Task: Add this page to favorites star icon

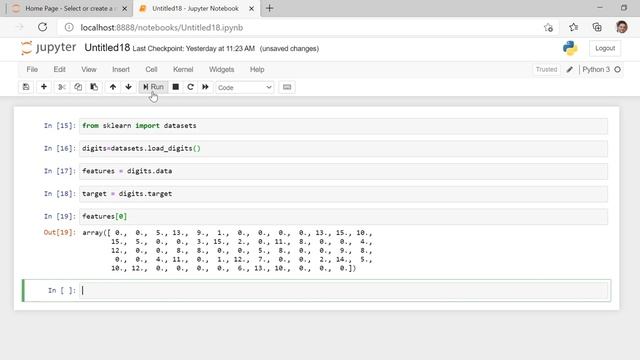Action: tap(548, 27)
